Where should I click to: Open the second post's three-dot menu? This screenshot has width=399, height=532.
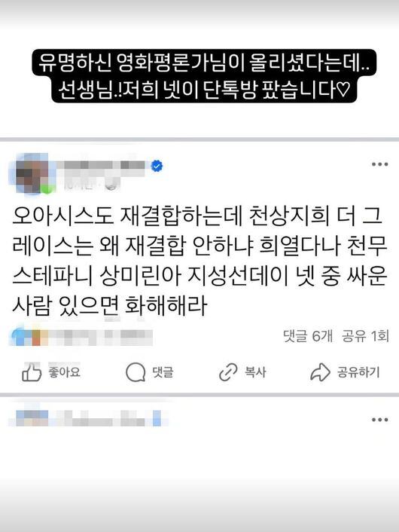pos(379,420)
